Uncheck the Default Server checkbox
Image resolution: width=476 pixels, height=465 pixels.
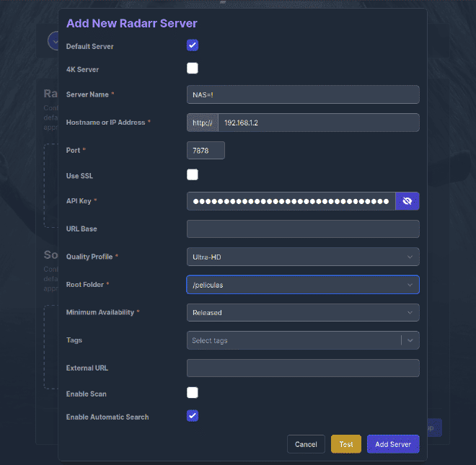193,45
